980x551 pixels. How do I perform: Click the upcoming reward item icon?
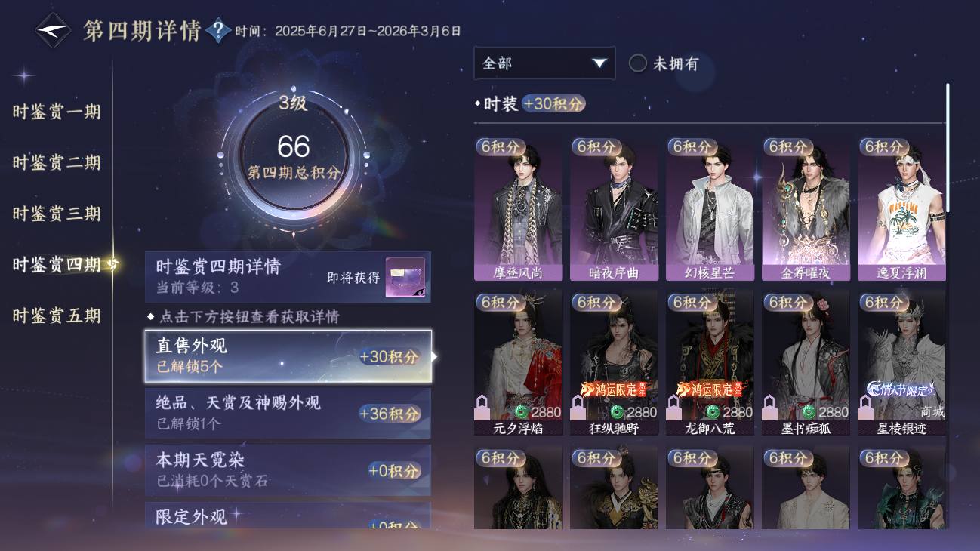405,277
